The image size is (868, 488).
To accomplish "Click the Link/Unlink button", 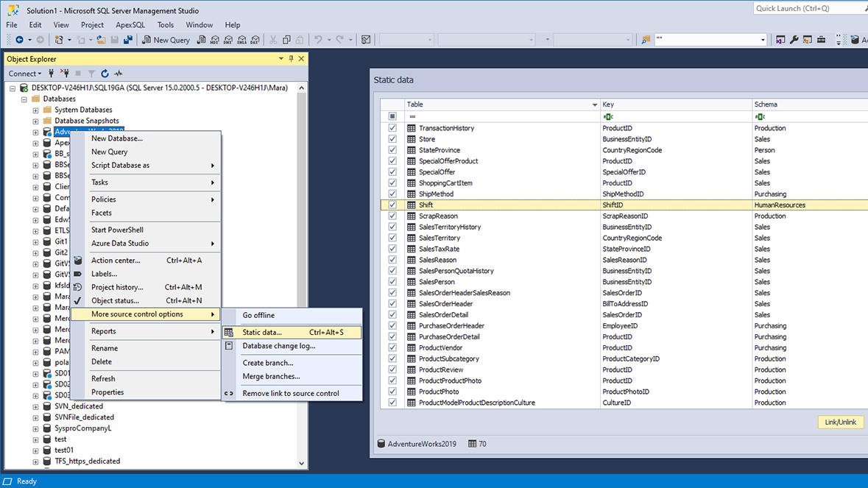I will (x=840, y=422).
